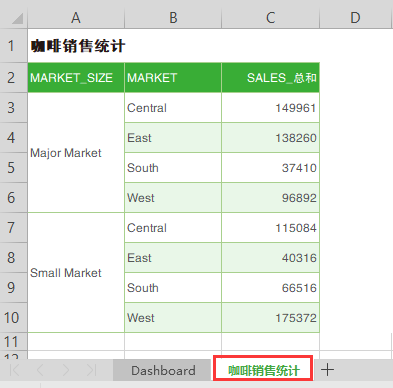Go to first sheet navigation arrow

[15, 370]
